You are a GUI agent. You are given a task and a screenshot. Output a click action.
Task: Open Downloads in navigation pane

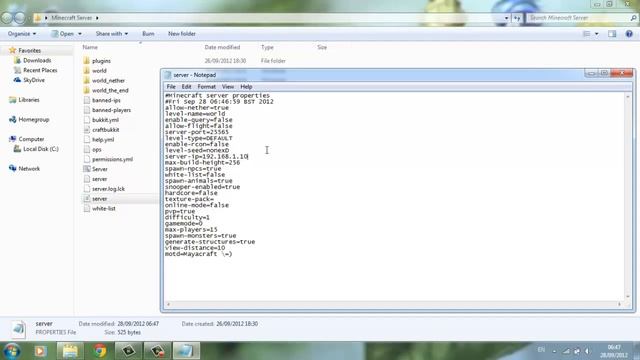pos(37,60)
